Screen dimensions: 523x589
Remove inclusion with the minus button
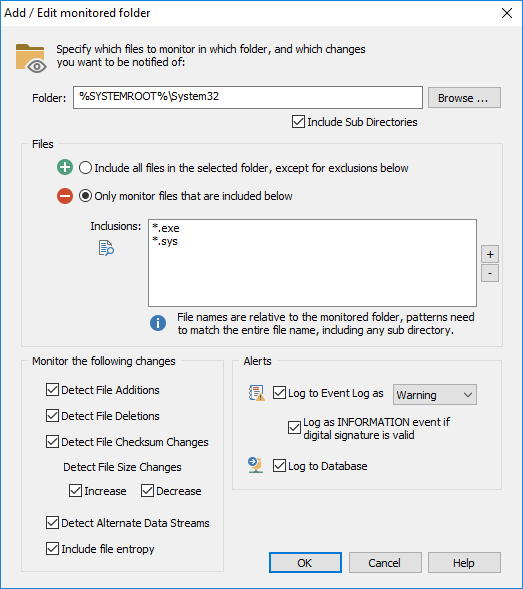pyautogui.click(x=490, y=273)
